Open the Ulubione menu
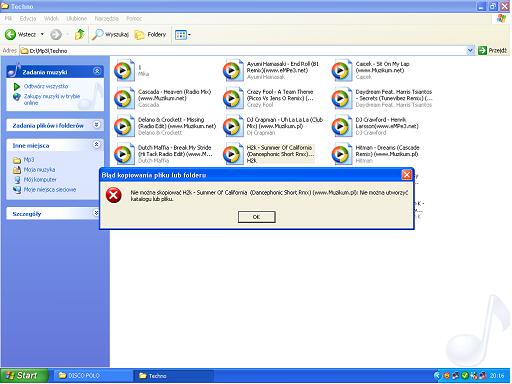The image size is (512, 384). pyautogui.click(x=76, y=18)
